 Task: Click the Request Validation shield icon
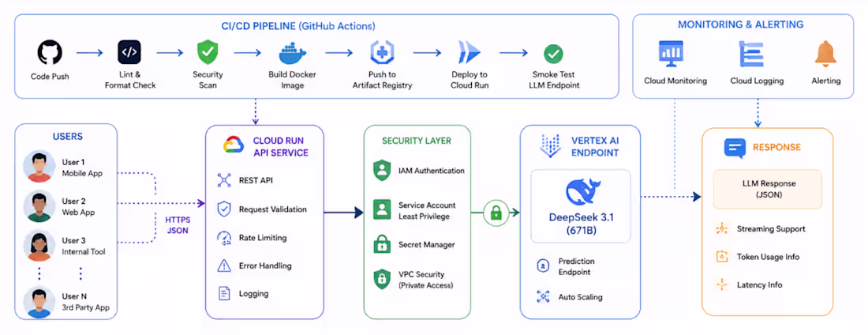click(224, 209)
